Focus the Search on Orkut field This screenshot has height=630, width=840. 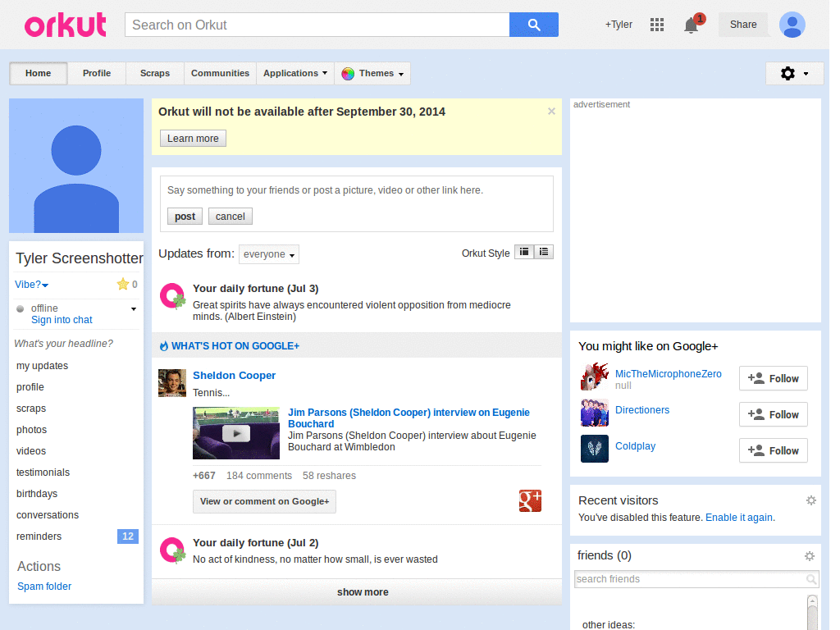pos(317,25)
